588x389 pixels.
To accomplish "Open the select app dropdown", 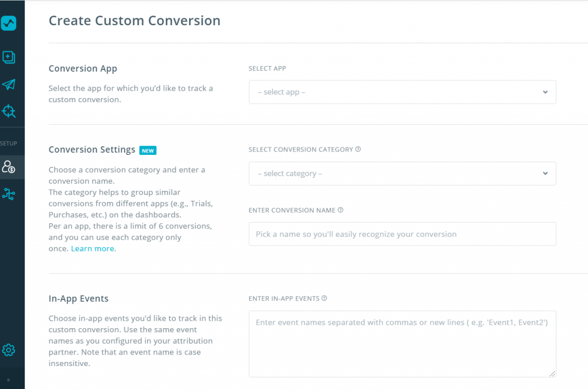I will click(x=402, y=92).
